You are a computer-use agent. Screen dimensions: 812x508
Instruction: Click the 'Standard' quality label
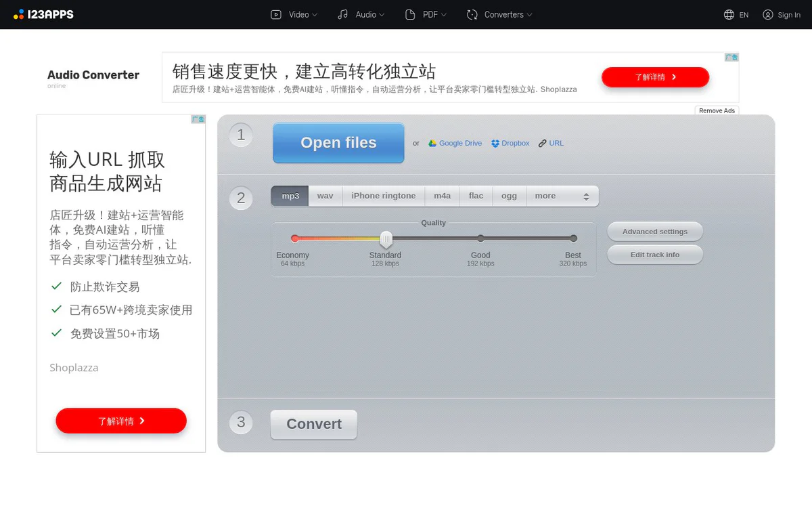click(385, 255)
